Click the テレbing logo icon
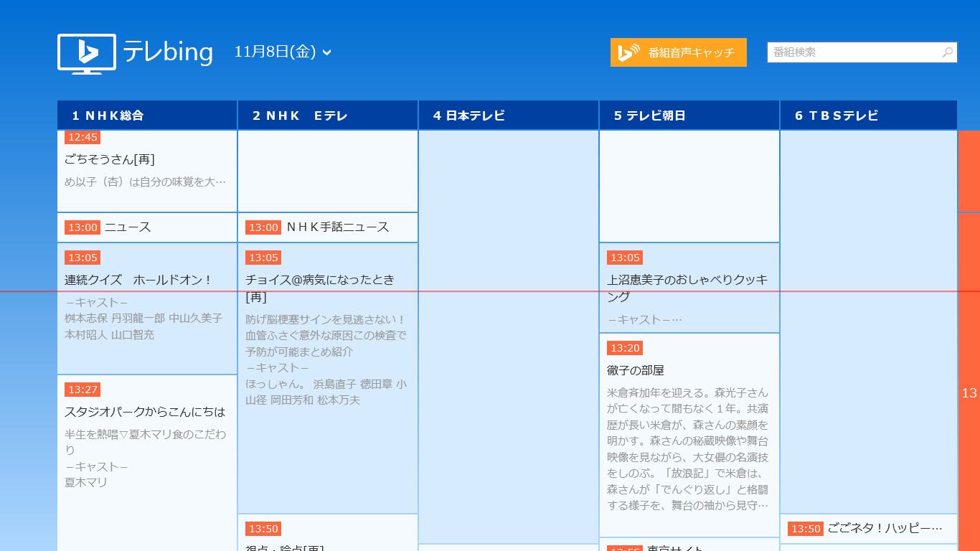 click(86, 52)
